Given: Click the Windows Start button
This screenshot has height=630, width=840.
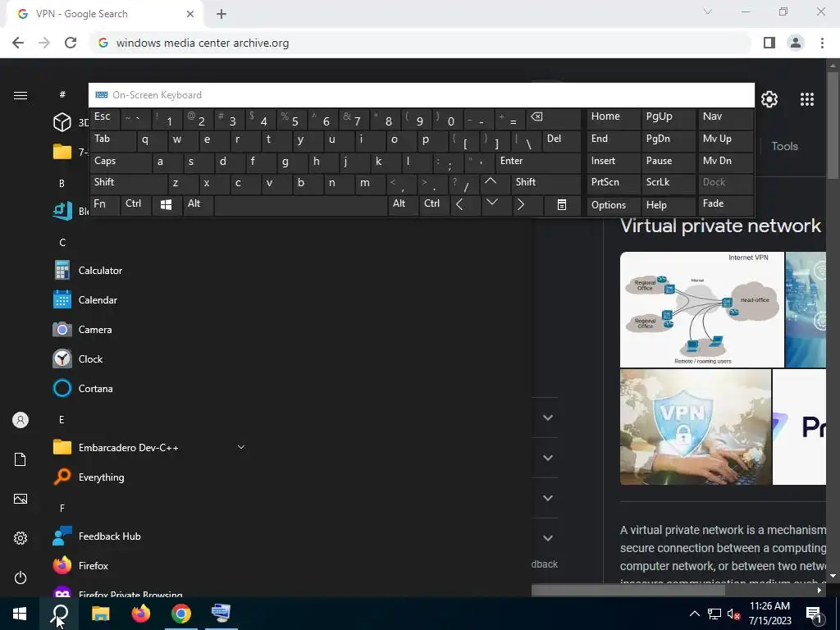Looking at the screenshot, I should 20,614.
